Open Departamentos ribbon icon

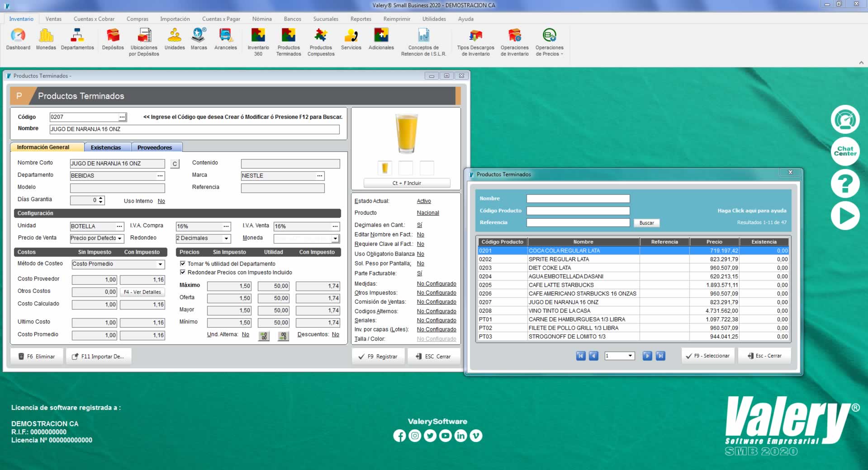pyautogui.click(x=77, y=39)
